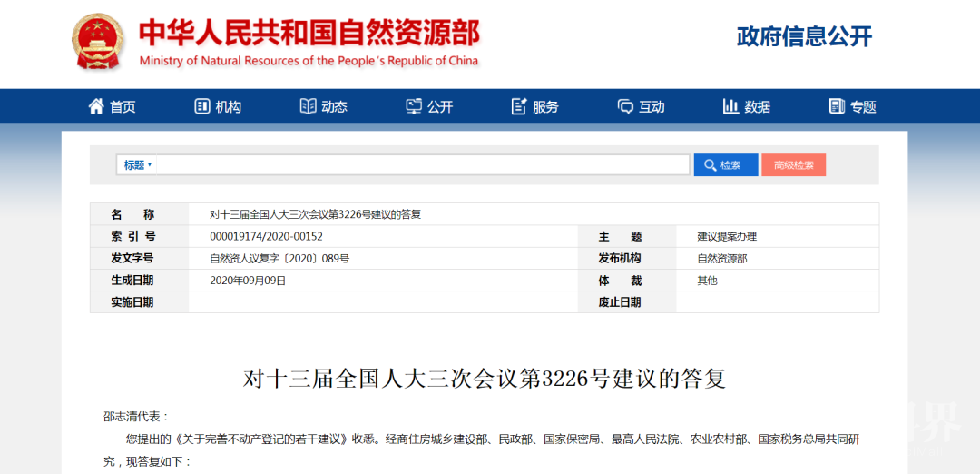
Task: Click the magnifier icon in 检索 button
Action: click(x=709, y=165)
